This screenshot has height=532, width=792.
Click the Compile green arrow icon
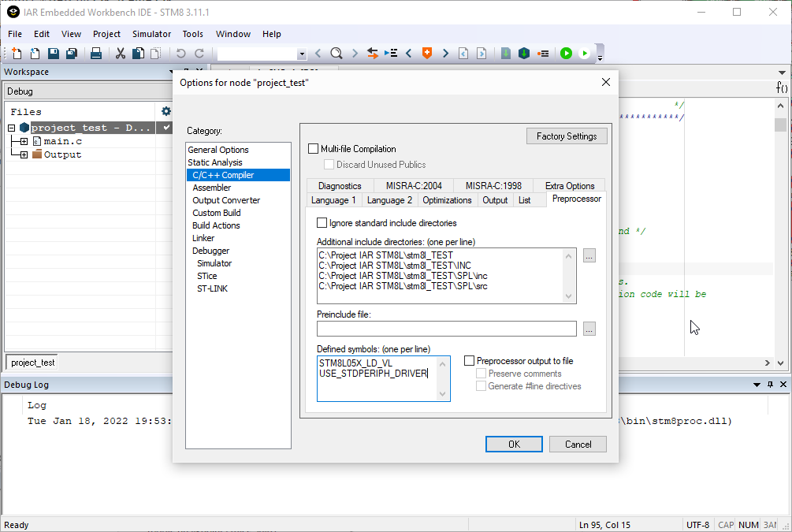pos(506,53)
